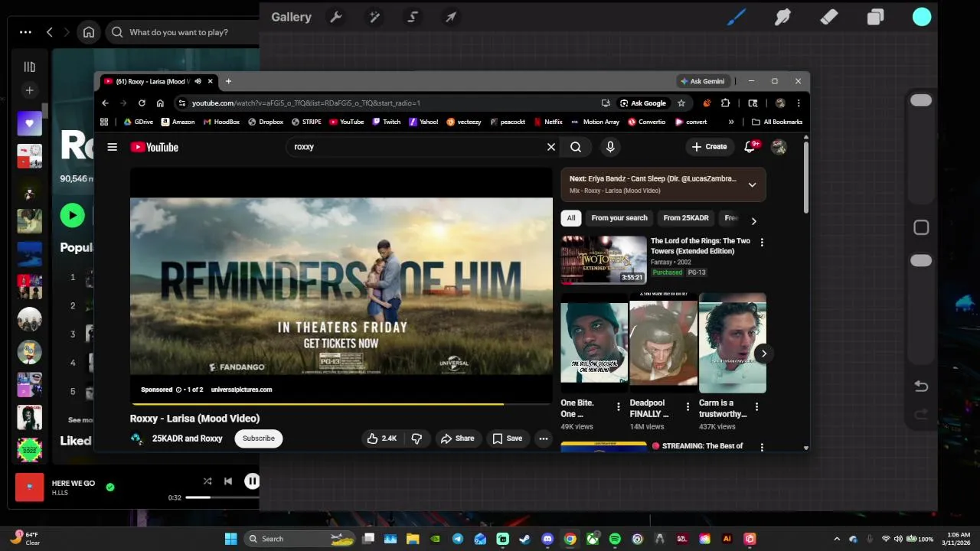This screenshot has width=980, height=551.
Task: Open the wrench Actions menu in the drawing app
Action: pos(335,17)
